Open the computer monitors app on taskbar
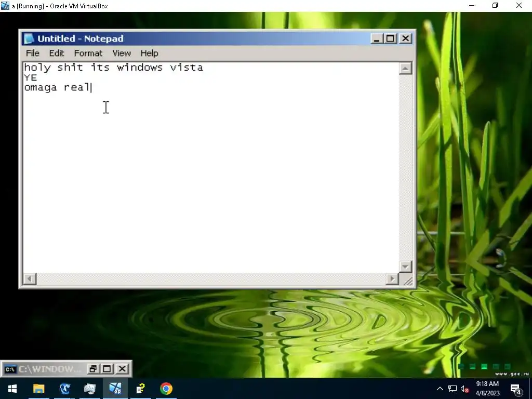Viewport: 532px width, 399px height. [x=90, y=389]
